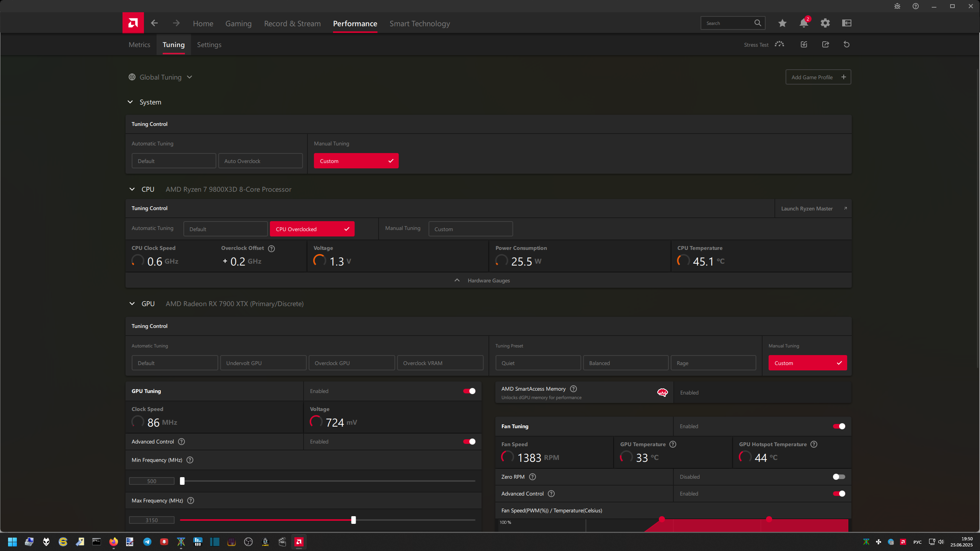This screenshot has height=551, width=980.
Task: Open the settings gear icon
Action: (825, 23)
